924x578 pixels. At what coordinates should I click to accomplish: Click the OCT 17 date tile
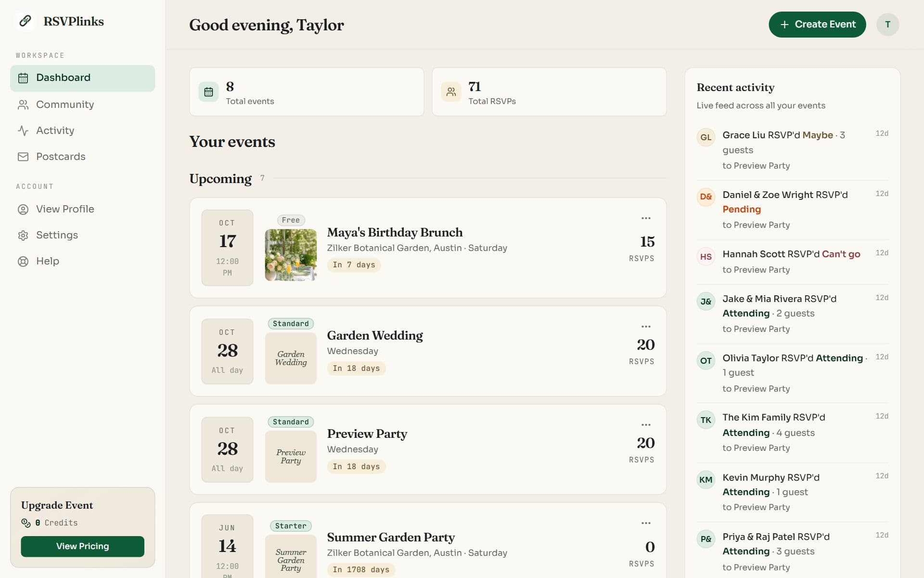[x=227, y=248]
